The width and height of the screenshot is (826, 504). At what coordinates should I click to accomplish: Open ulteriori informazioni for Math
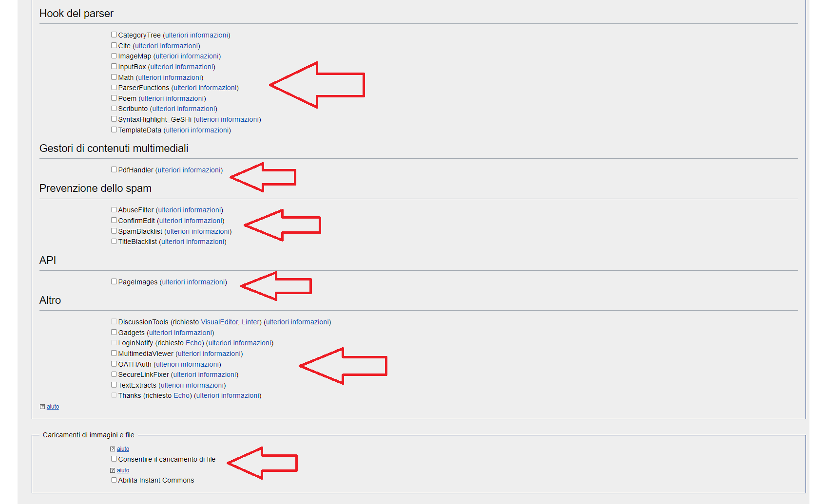pyautogui.click(x=170, y=77)
